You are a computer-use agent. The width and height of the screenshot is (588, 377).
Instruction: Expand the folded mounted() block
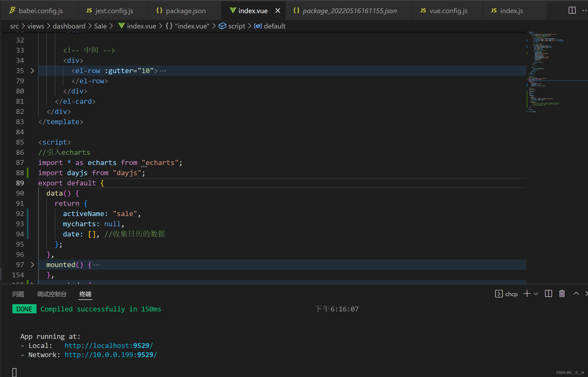32,265
